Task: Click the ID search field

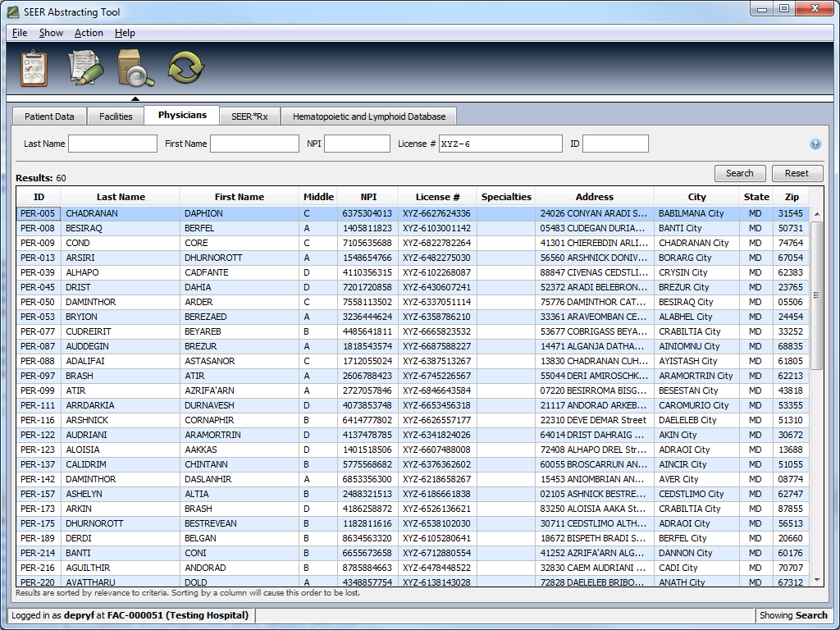Action: pyautogui.click(x=615, y=144)
